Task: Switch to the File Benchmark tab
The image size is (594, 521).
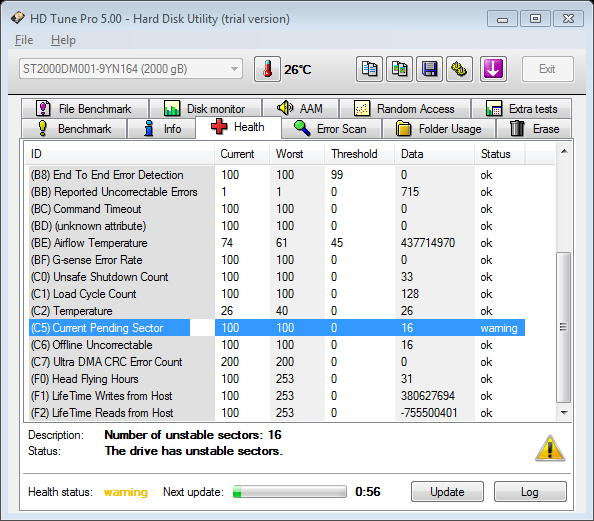Action: (x=85, y=109)
